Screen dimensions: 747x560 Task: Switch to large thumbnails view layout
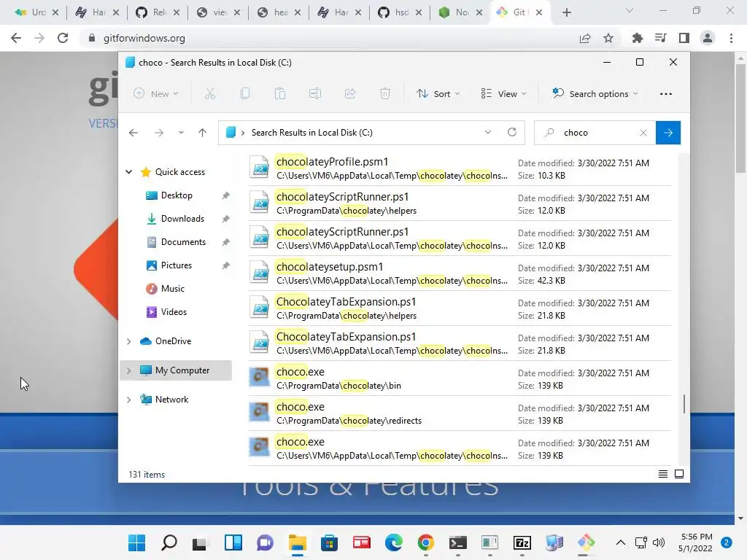[679, 474]
